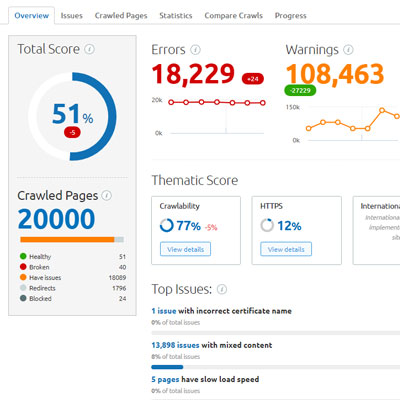Click the Crawlability 77% ring icon
Viewport: 400px width, 400px height.
167,225
